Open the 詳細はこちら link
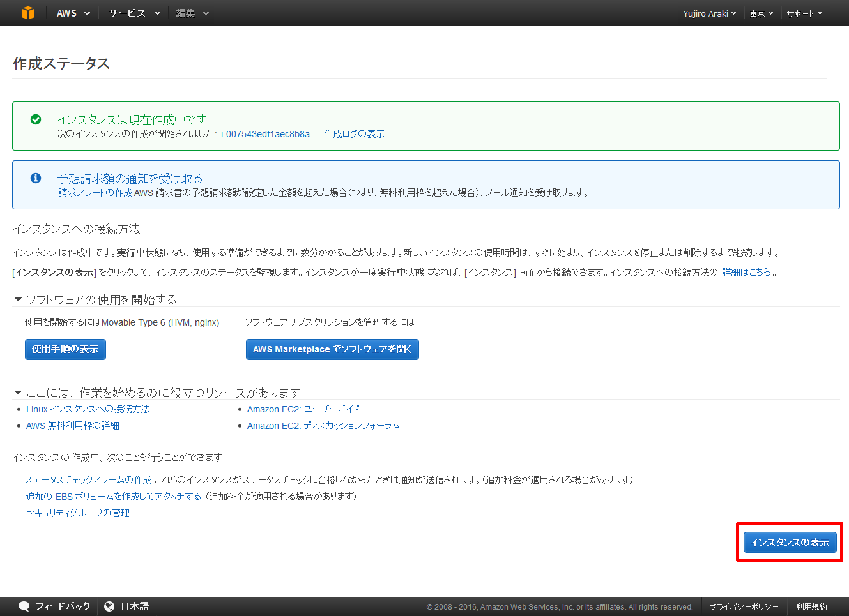 tap(747, 273)
